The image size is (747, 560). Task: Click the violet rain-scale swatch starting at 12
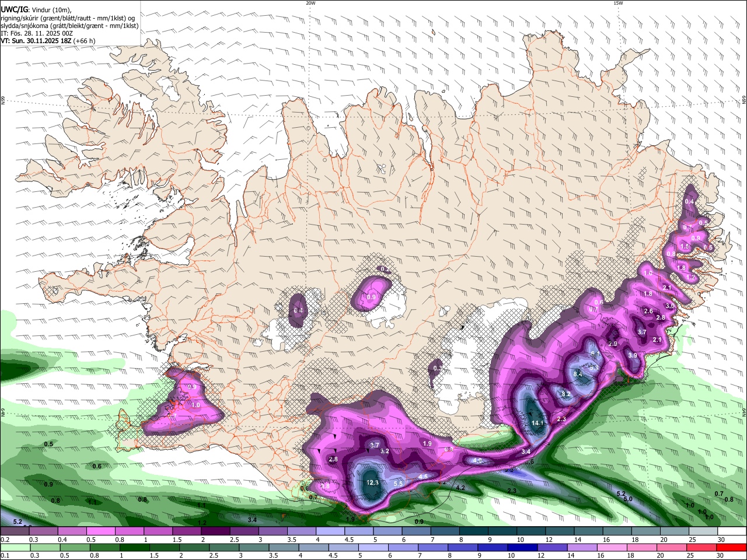[552, 547]
